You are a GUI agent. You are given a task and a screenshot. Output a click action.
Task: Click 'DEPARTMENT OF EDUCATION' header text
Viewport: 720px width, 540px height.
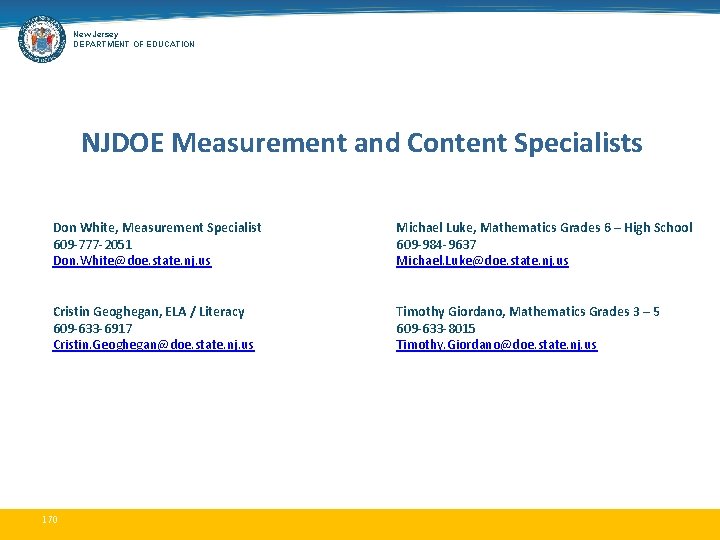point(134,44)
